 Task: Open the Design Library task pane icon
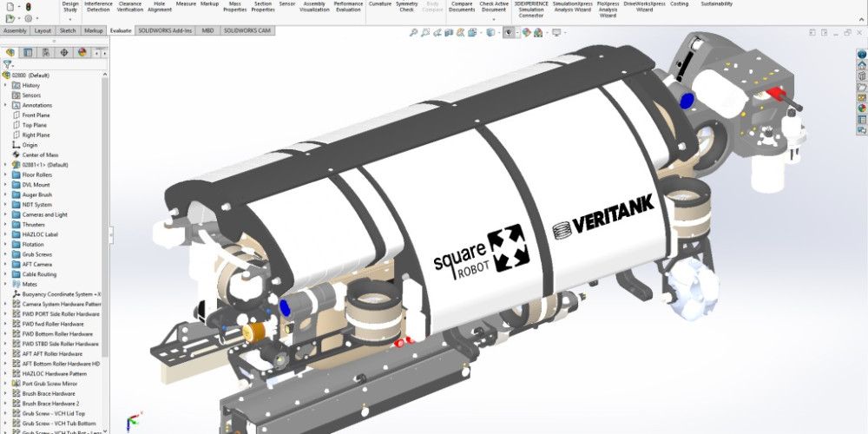tap(862, 76)
